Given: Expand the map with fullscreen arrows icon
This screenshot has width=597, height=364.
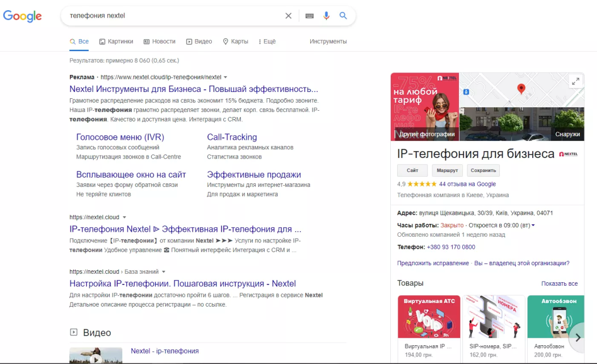Looking at the screenshot, I should (x=575, y=81).
